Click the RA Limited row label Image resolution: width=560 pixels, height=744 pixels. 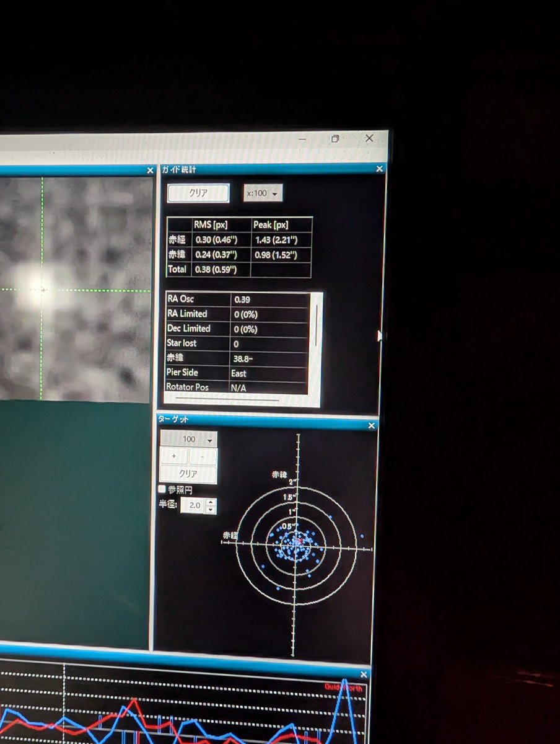click(x=187, y=314)
